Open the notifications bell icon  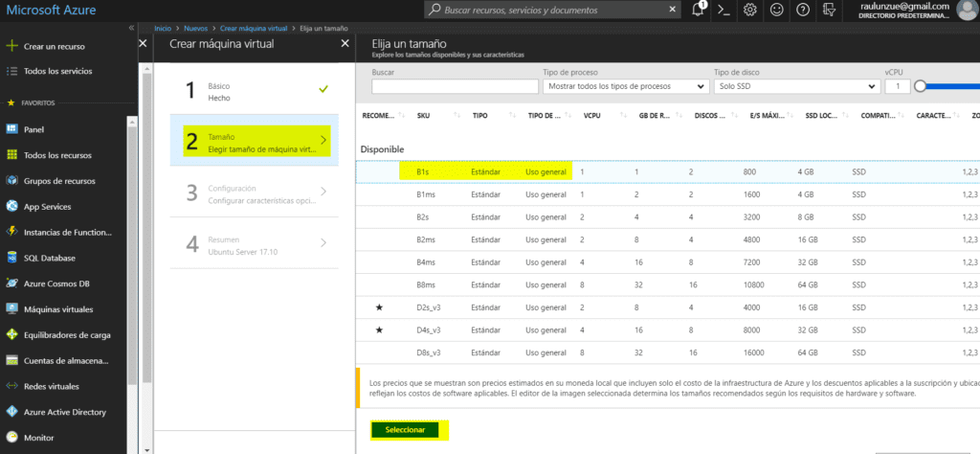coord(698,10)
